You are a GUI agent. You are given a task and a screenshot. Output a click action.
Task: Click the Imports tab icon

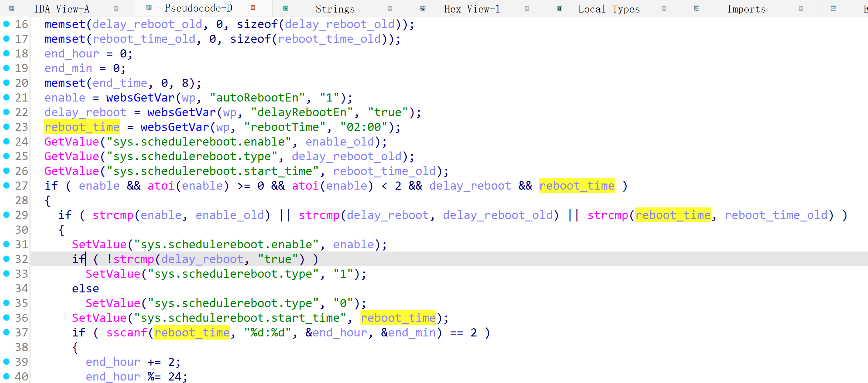[x=697, y=8]
